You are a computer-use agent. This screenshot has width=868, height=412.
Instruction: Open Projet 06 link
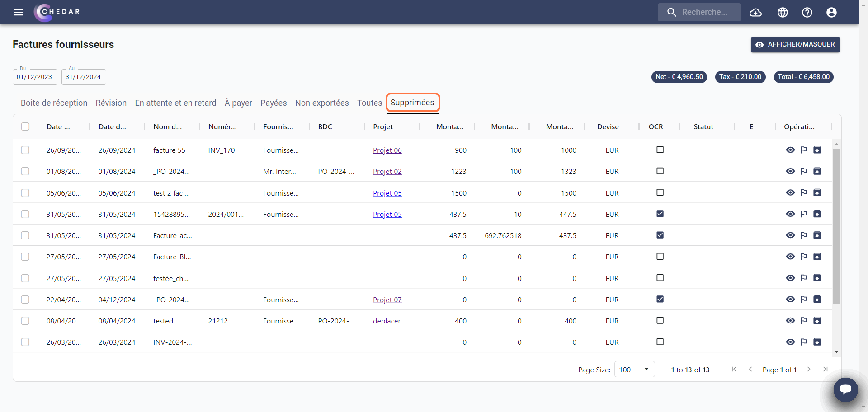point(387,150)
